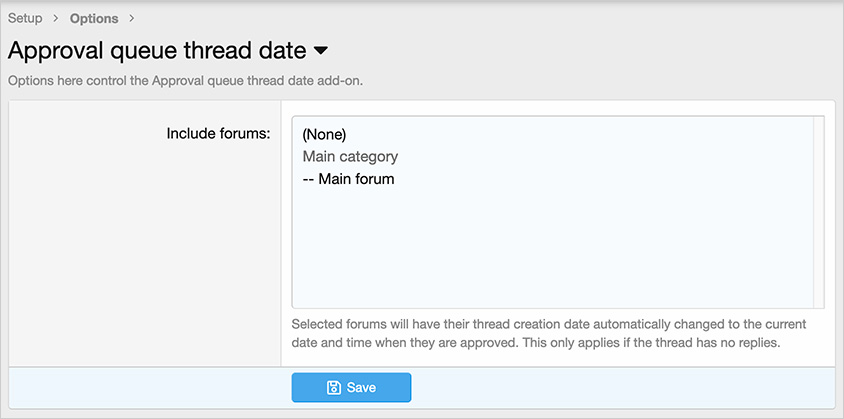The image size is (844, 419).
Task: Click the add-on description text below the title
Action: tap(185, 80)
